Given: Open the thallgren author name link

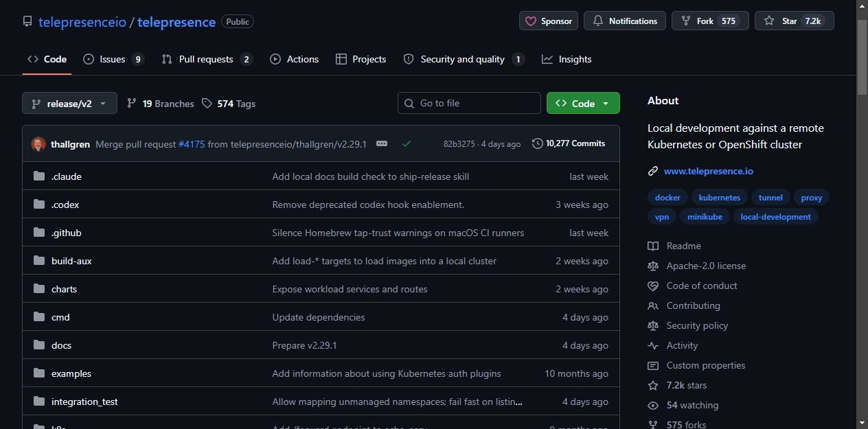Looking at the screenshot, I should pyautogui.click(x=70, y=144).
